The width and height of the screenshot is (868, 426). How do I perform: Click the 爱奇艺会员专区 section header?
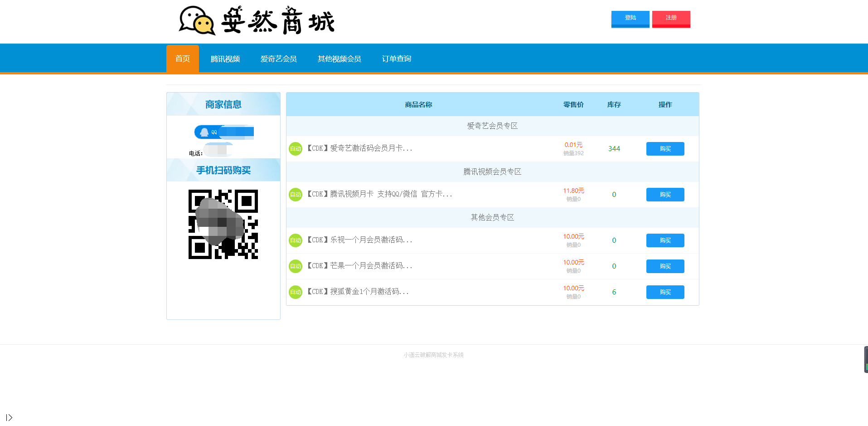pos(492,126)
